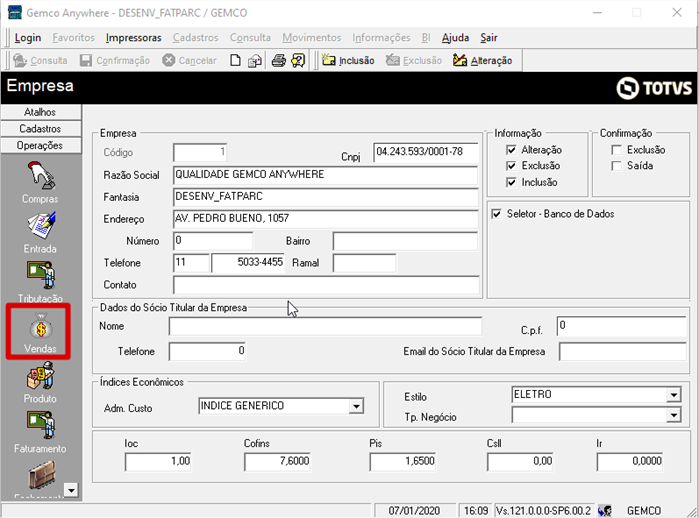Toggle the Informação Alteração checkbox

click(511, 150)
